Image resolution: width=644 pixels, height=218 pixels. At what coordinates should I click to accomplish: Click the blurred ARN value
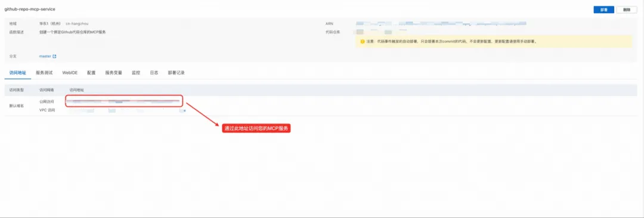tap(441, 24)
